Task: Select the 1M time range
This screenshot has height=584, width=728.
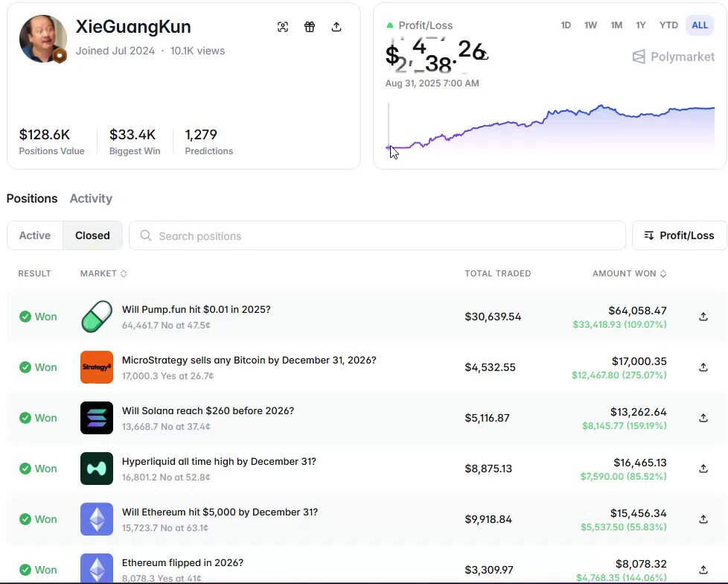Action: (616, 25)
